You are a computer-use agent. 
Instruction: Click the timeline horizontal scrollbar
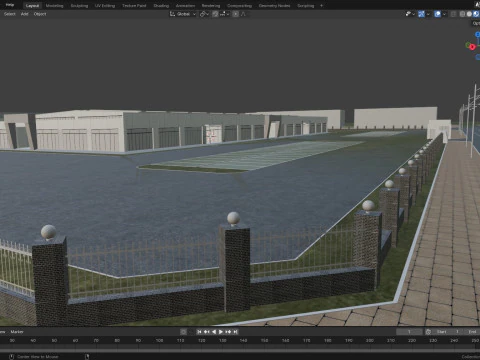(240, 350)
